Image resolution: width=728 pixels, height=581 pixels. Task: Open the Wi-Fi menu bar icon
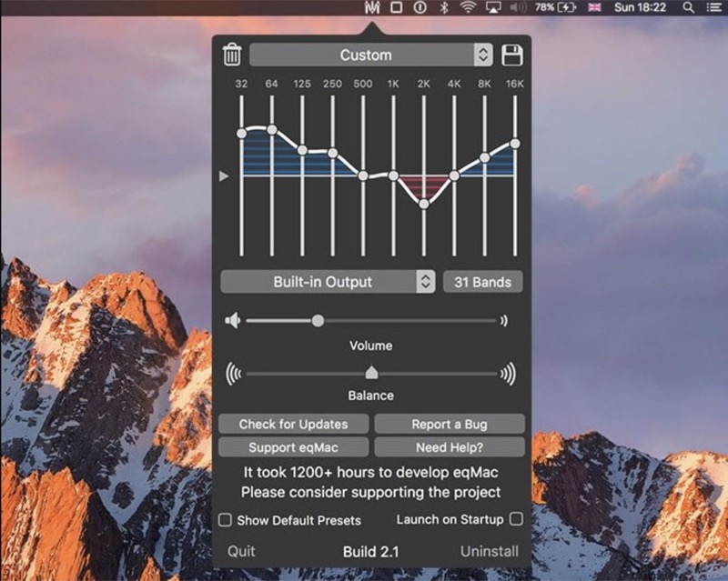[468, 7]
